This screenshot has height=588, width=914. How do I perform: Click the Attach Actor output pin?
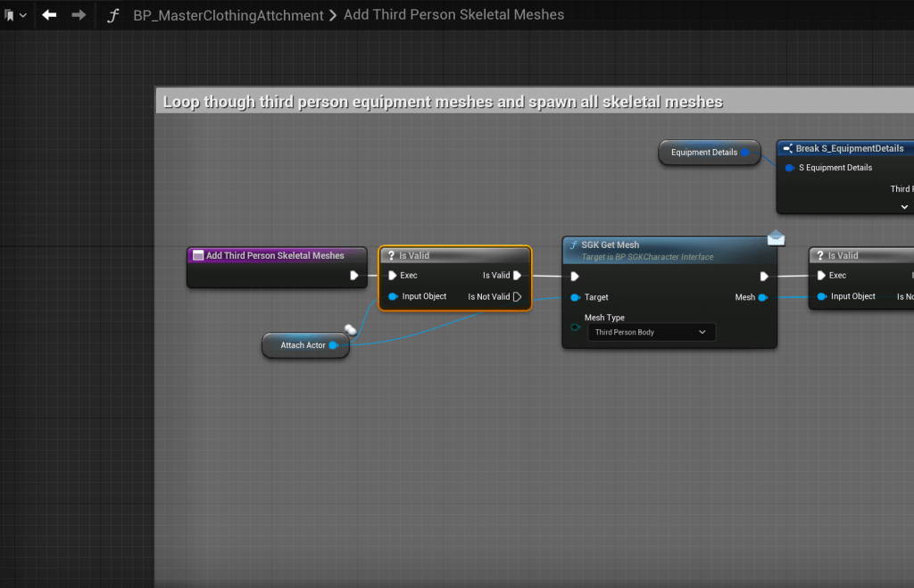point(334,345)
